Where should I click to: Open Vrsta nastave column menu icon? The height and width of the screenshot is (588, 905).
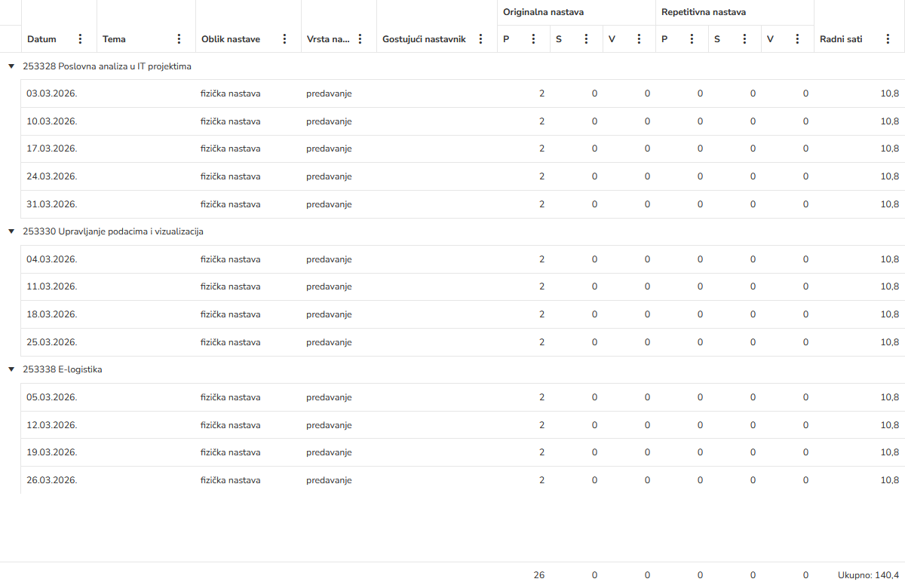[360, 39]
